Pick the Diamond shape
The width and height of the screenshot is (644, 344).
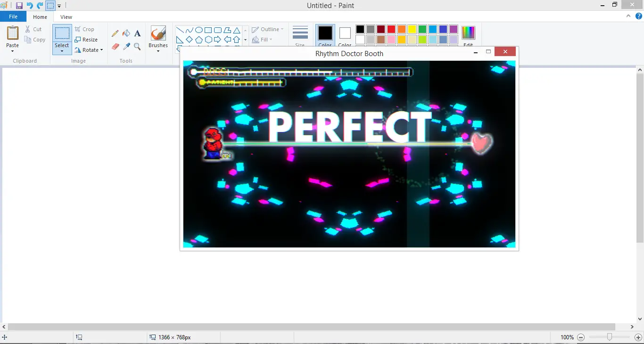(190, 40)
